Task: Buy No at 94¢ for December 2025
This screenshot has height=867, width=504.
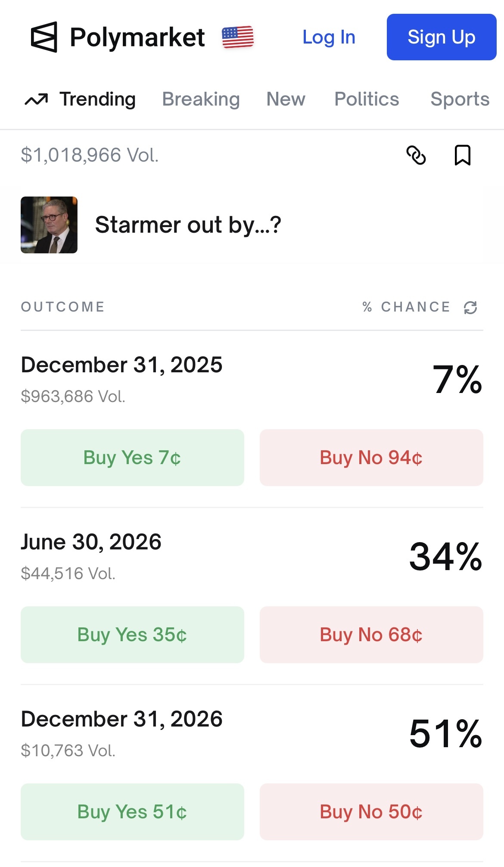Action: point(371,458)
